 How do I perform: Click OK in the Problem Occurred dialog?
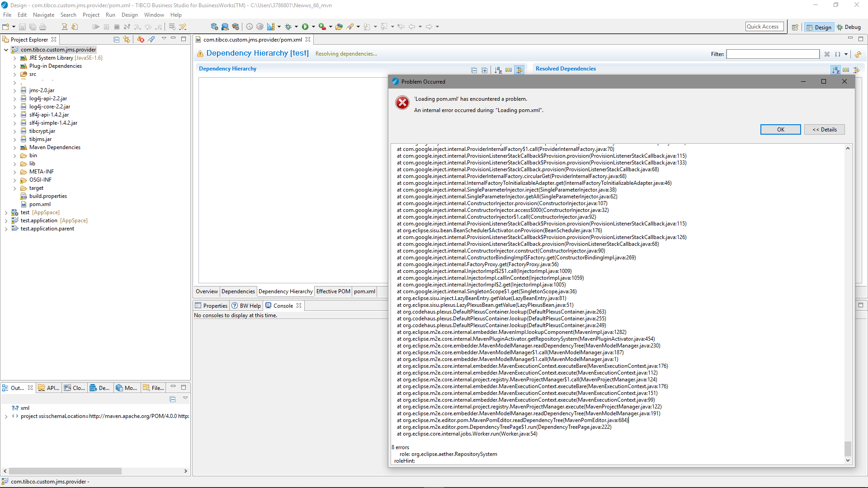pyautogui.click(x=780, y=130)
